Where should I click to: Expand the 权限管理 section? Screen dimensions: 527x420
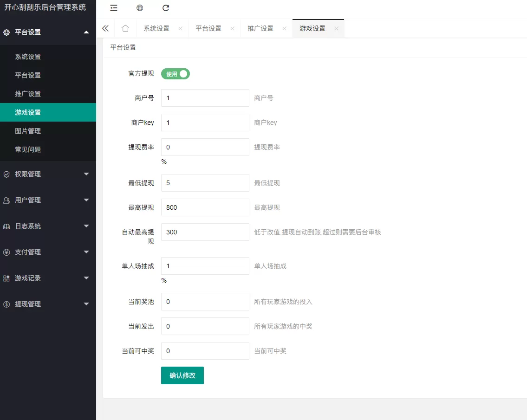(x=86, y=174)
